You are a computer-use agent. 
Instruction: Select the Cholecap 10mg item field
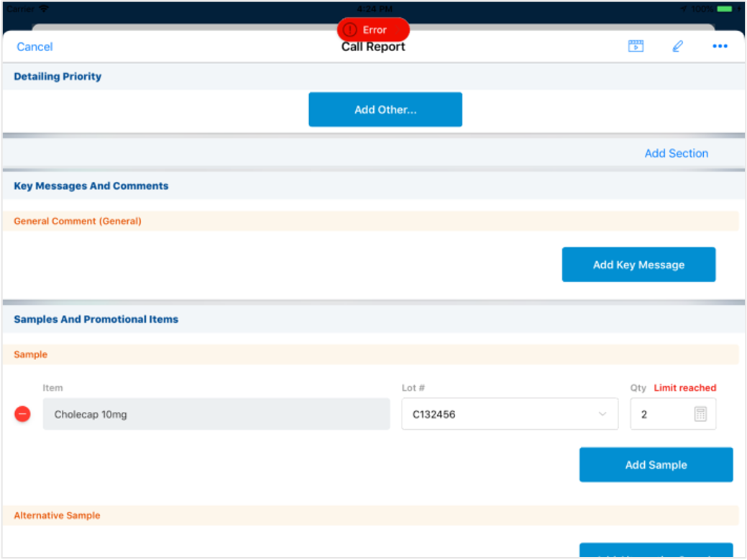tap(216, 414)
